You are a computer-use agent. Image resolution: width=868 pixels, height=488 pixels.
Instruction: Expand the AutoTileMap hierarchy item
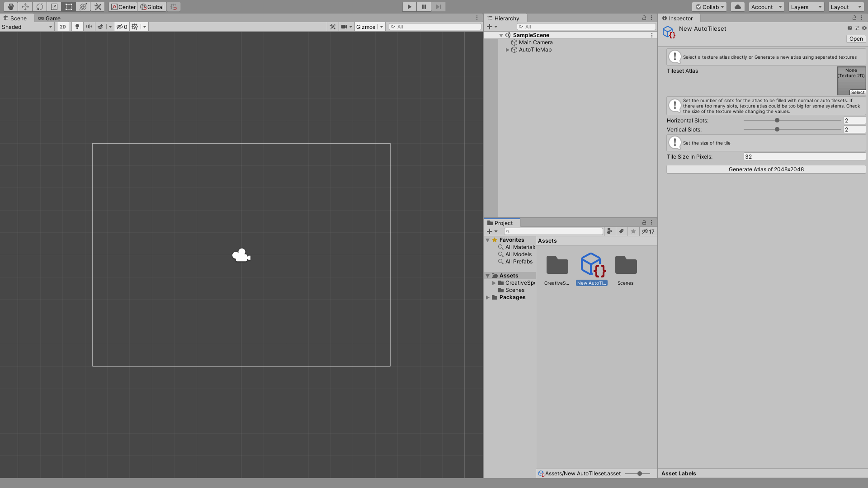507,49
